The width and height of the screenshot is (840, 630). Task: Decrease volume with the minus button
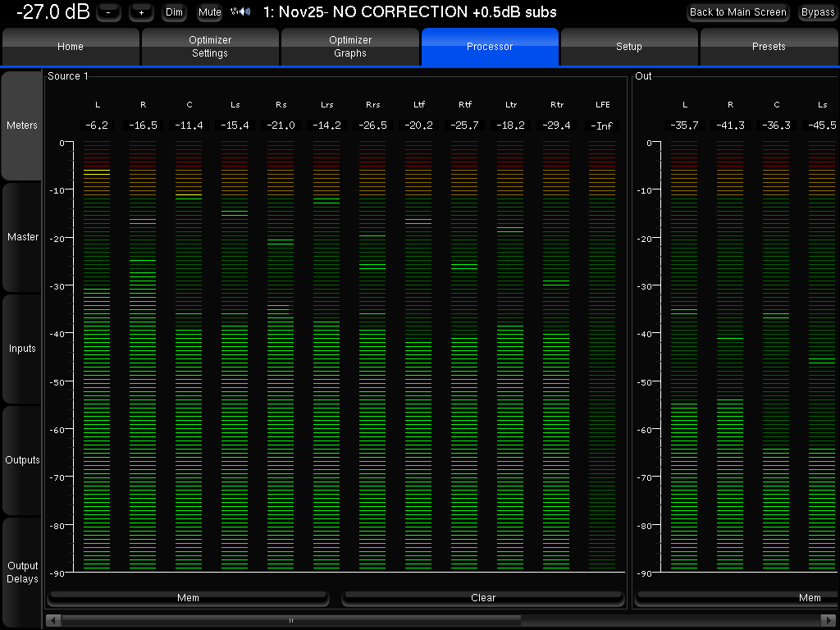click(x=108, y=12)
